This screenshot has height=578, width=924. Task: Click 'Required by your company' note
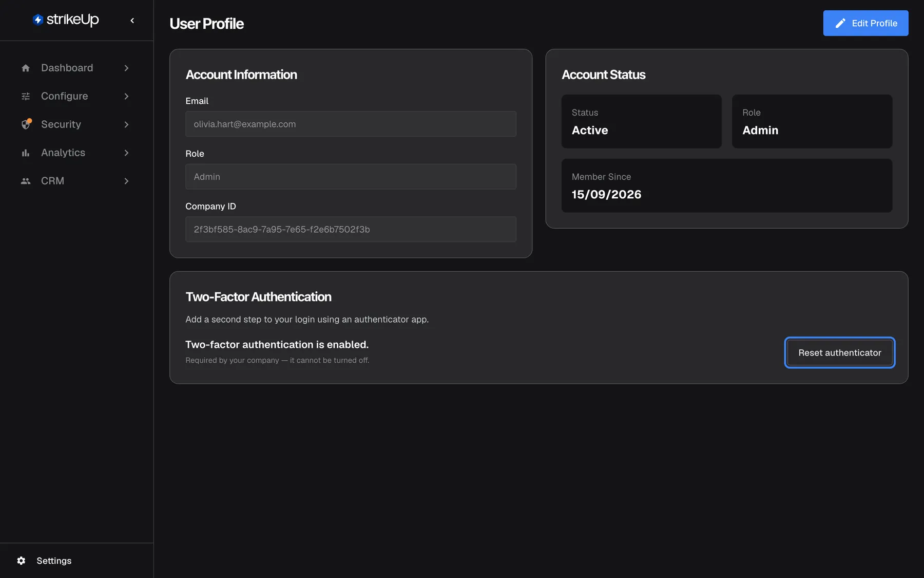point(277,360)
